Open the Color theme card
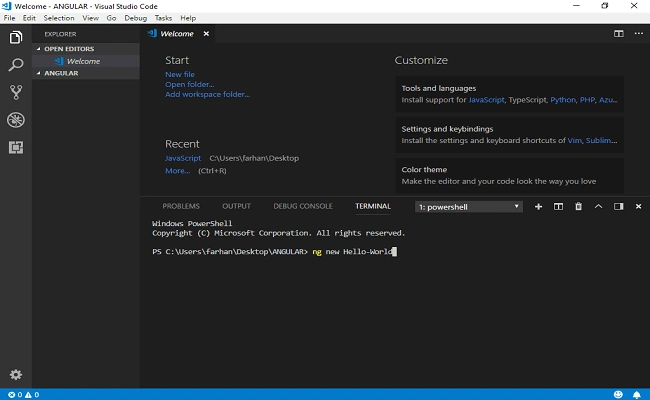650x400 pixels. coord(509,175)
